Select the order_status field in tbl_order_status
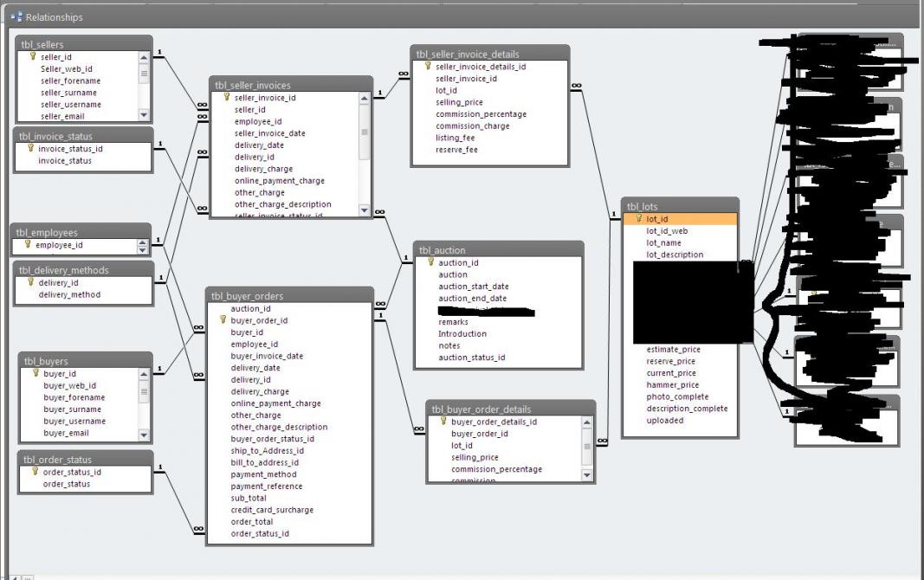The width and height of the screenshot is (924, 580). 67,484
